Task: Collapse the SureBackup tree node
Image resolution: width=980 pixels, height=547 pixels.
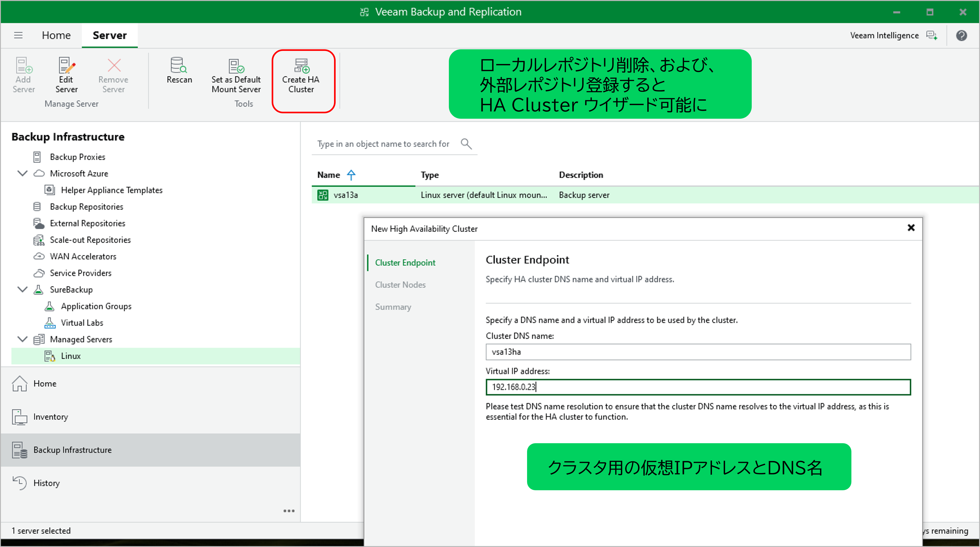Action: [22, 289]
